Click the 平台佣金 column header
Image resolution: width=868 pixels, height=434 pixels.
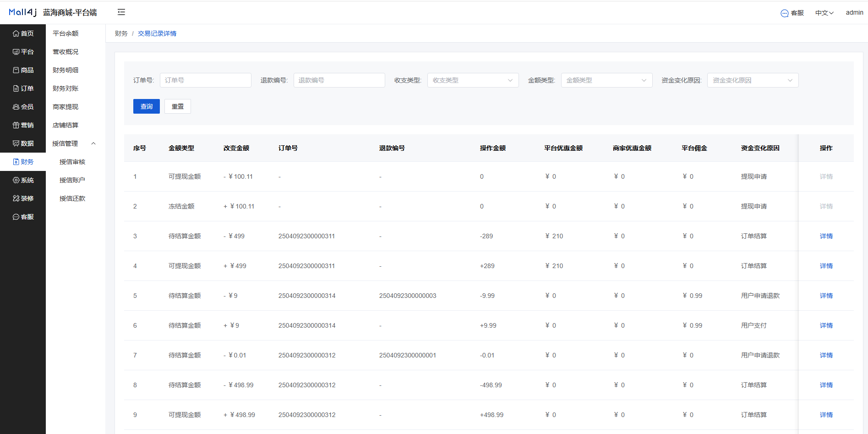694,148
